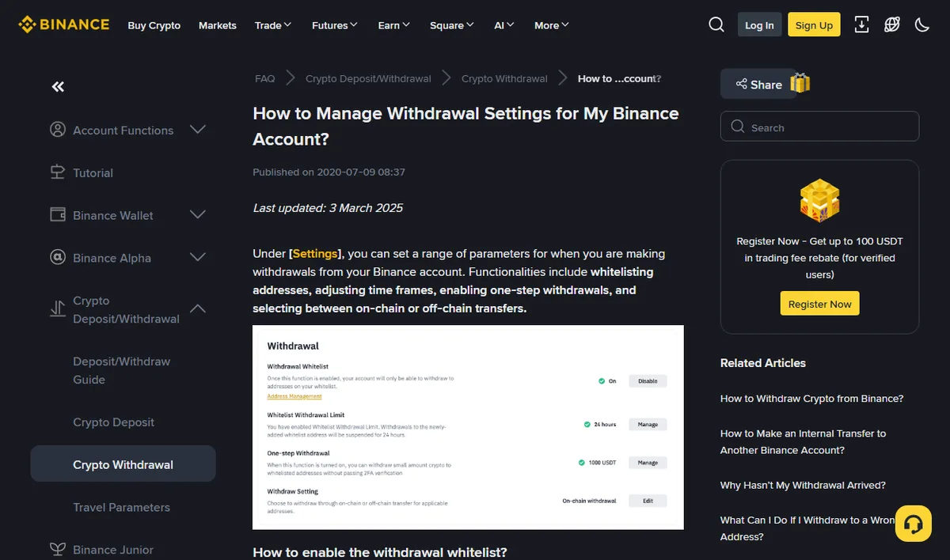Open the AI dropdown menu
The height and width of the screenshot is (560, 950).
coord(504,25)
